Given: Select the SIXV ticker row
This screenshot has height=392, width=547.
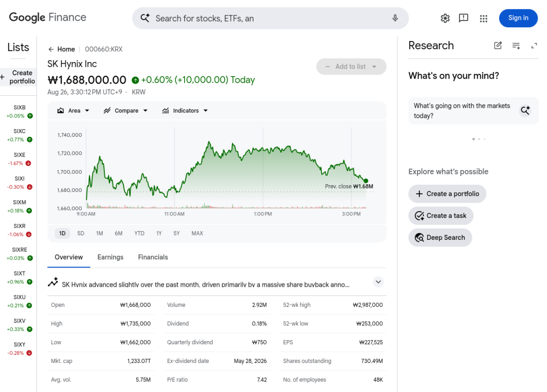Looking at the screenshot, I should tap(19, 325).
